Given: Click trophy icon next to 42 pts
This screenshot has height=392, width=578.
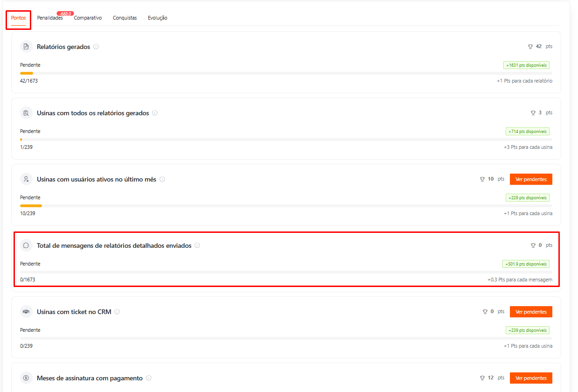Looking at the screenshot, I should pos(530,47).
